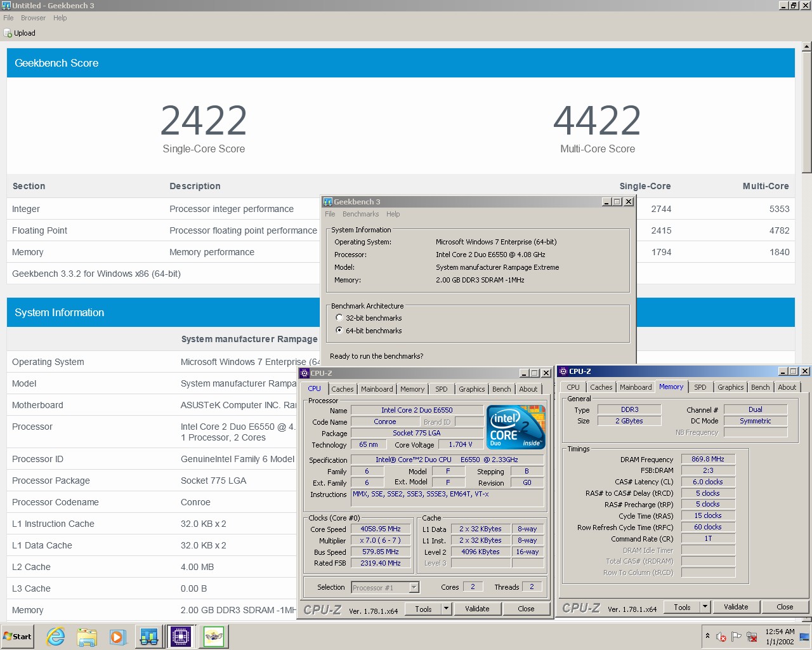Open Benchmarks menu in Geekbench 3 dialog
This screenshot has width=812, height=650.
(361, 214)
